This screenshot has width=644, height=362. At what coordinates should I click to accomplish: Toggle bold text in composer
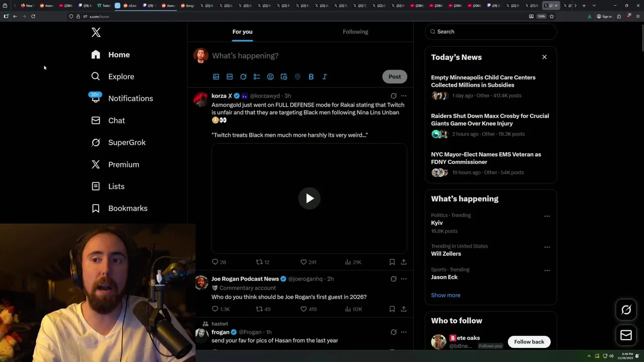click(311, 77)
